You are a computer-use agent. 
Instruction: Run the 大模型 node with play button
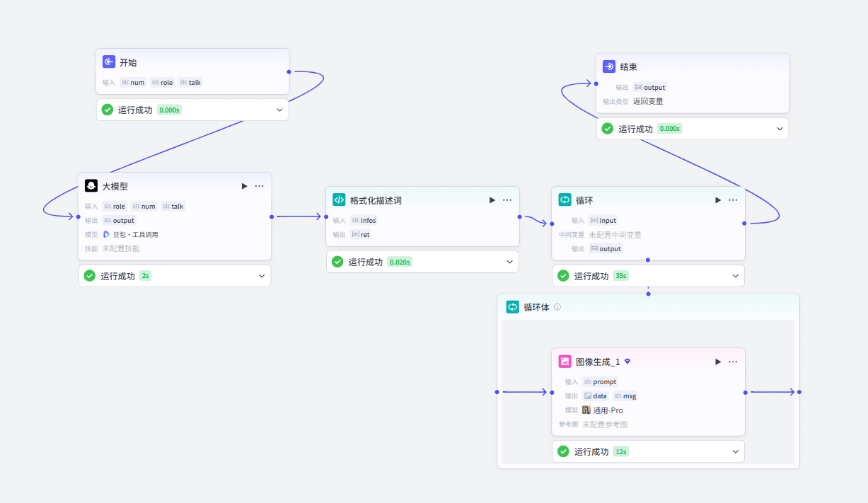click(244, 186)
